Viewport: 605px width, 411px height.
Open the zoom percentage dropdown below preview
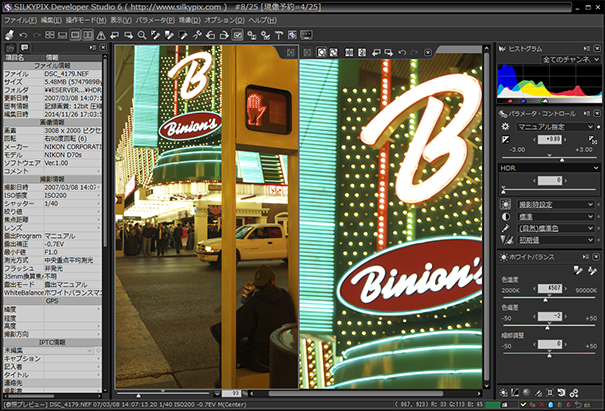217,394
